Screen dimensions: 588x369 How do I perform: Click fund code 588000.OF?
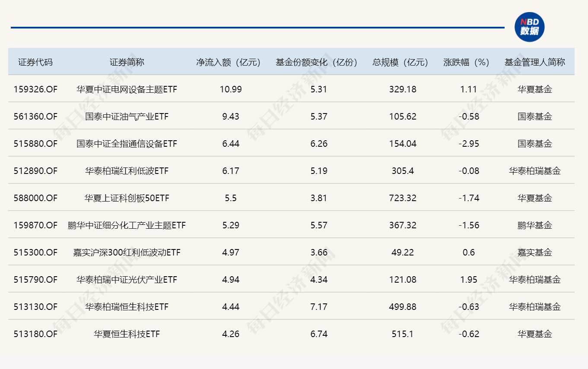[35, 198]
